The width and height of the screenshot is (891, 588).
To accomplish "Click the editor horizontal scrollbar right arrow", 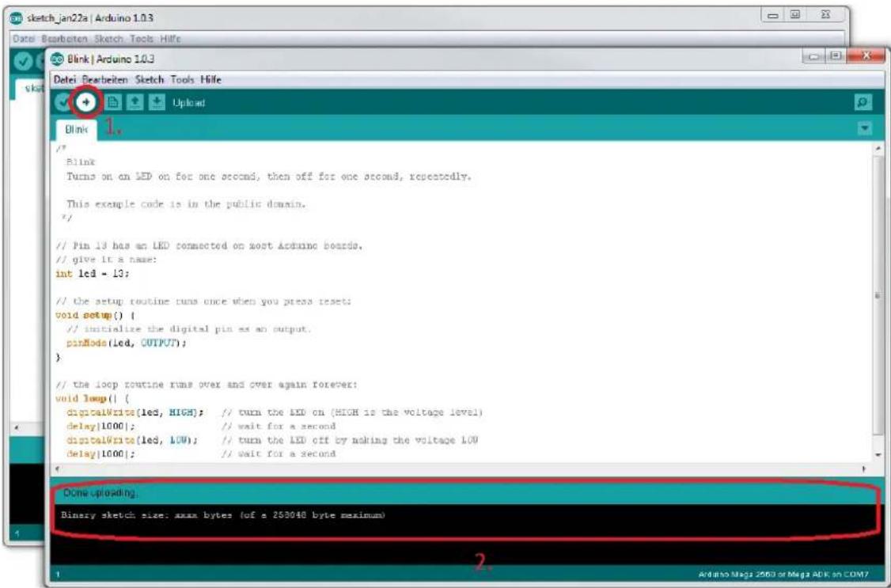I will pyautogui.click(x=864, y=469).
